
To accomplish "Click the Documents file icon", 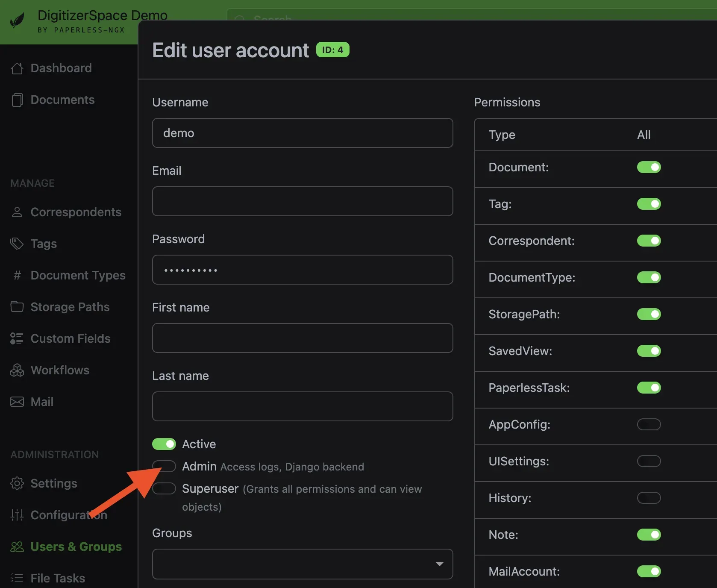I will point(17,100).
